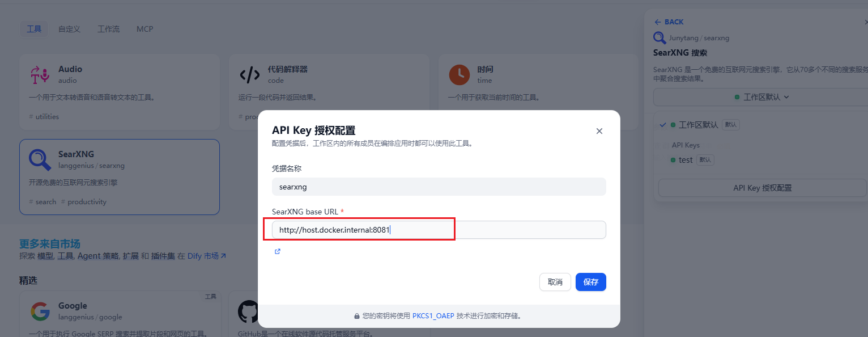868x337 pixels.
Task: Open the Dify 市场 marketplace link
Action: click(x=207, y=256)
